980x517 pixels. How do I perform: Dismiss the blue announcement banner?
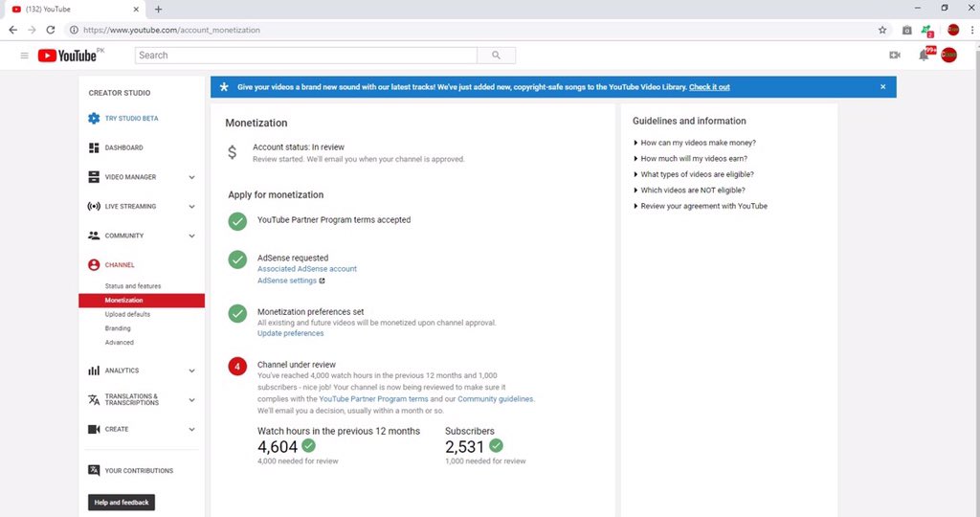pyautogui.click(x=883, y=87)
